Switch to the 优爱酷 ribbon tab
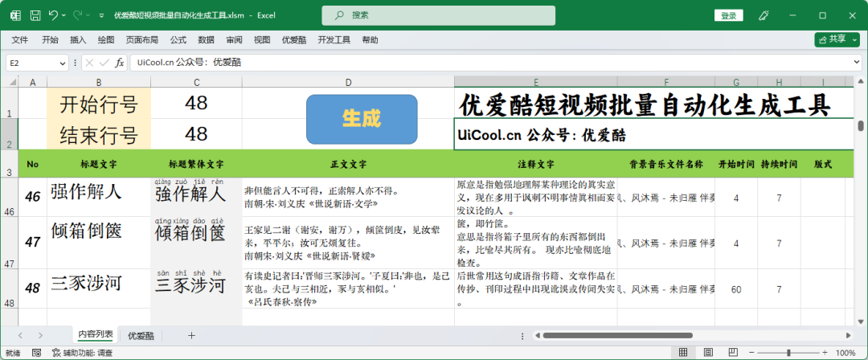Screen dimensions: 868x360 point(294,40)
